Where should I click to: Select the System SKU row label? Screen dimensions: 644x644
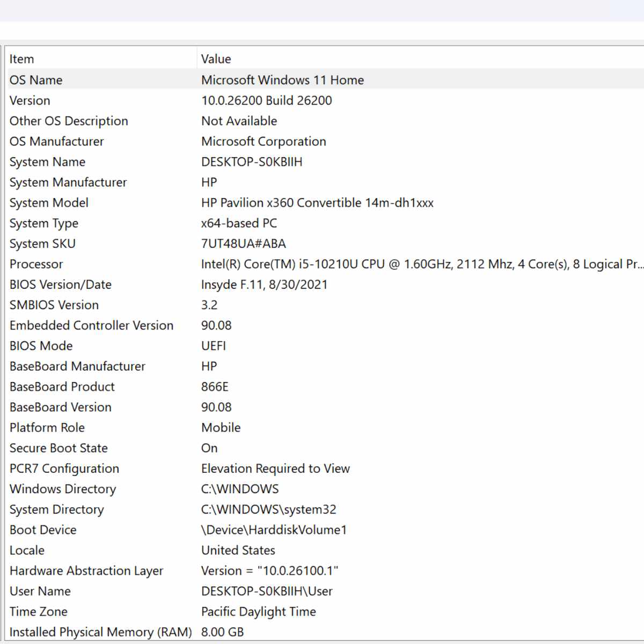pos(42,244)
